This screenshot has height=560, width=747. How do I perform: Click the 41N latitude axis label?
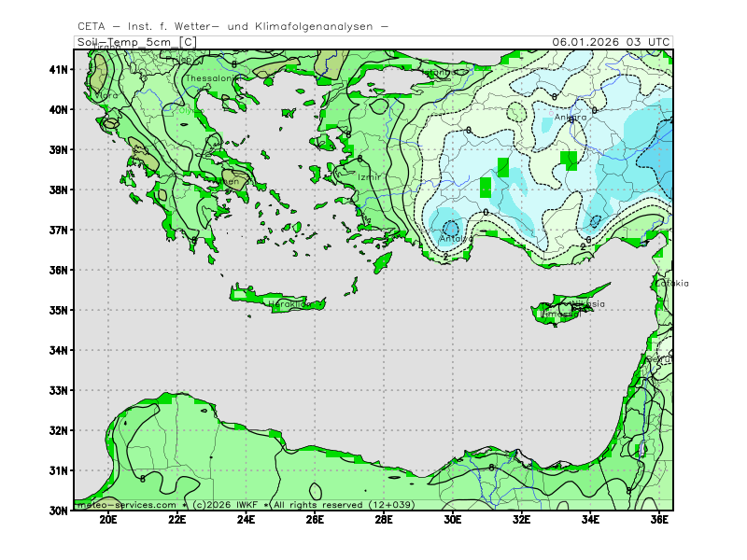59,69
